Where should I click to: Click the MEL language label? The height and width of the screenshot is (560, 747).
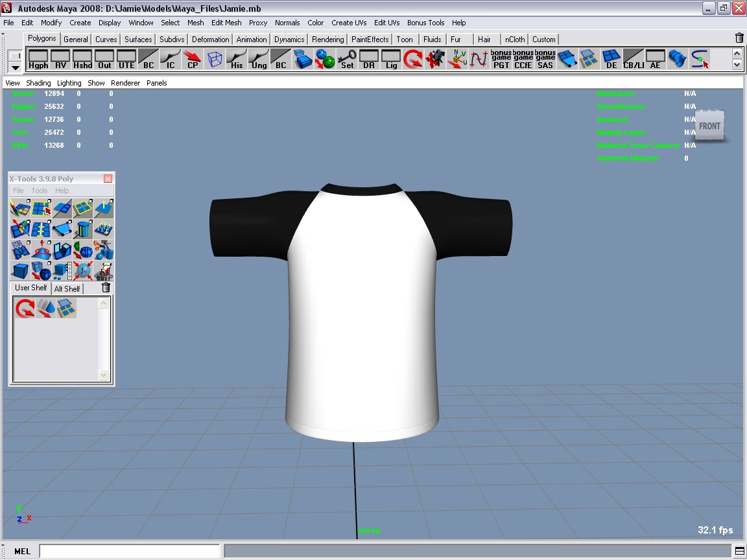(x=23, y=551)
